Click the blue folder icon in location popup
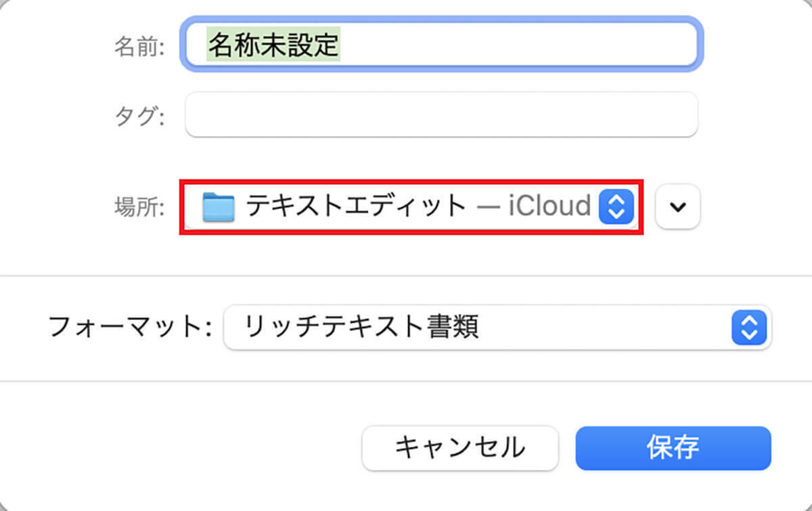 (219, 206)
